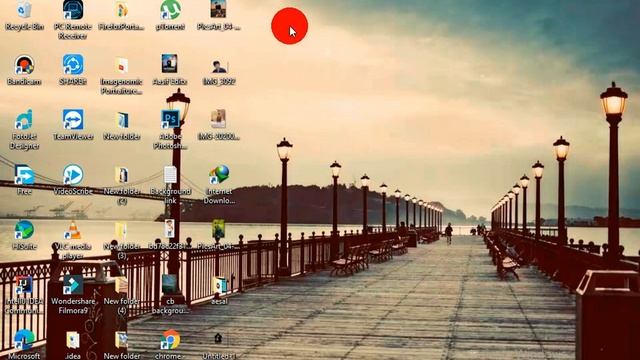Select the Background link text file
Viewport: 640px width, 360px height.
tap(170, 175)
